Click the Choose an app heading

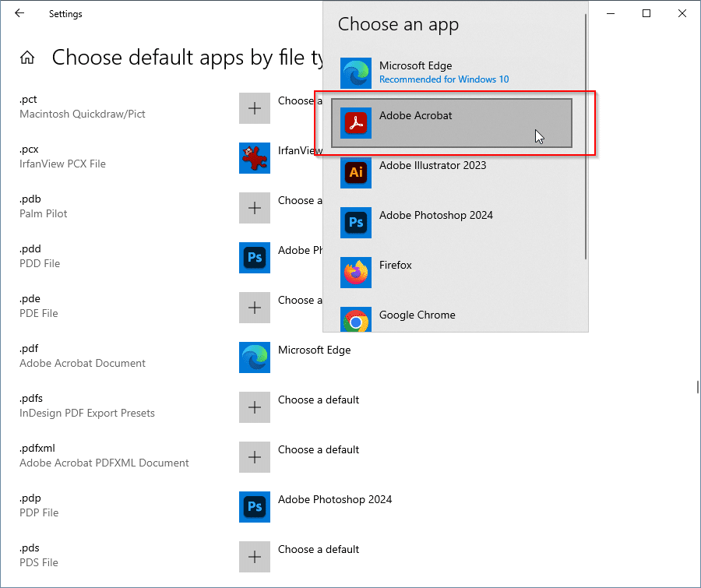tap(398, 25)
